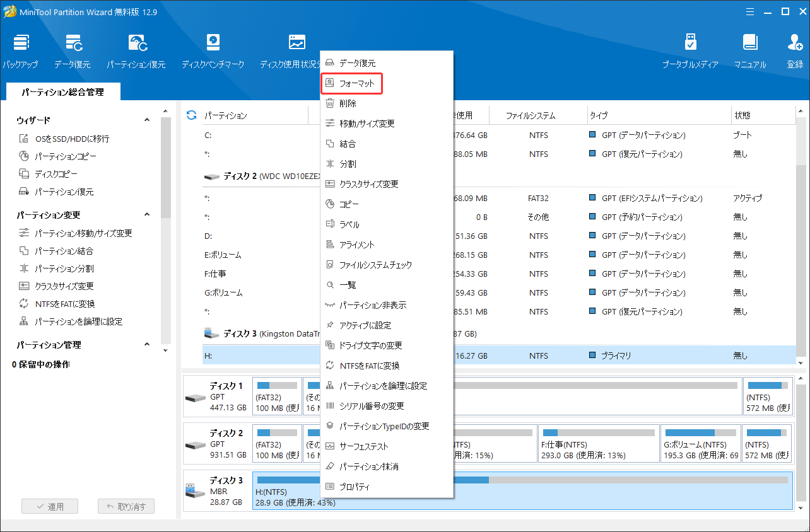Select H:(NTFS) 28.9 GB block in disk map
810x532 pixels.
click(522, 490)
